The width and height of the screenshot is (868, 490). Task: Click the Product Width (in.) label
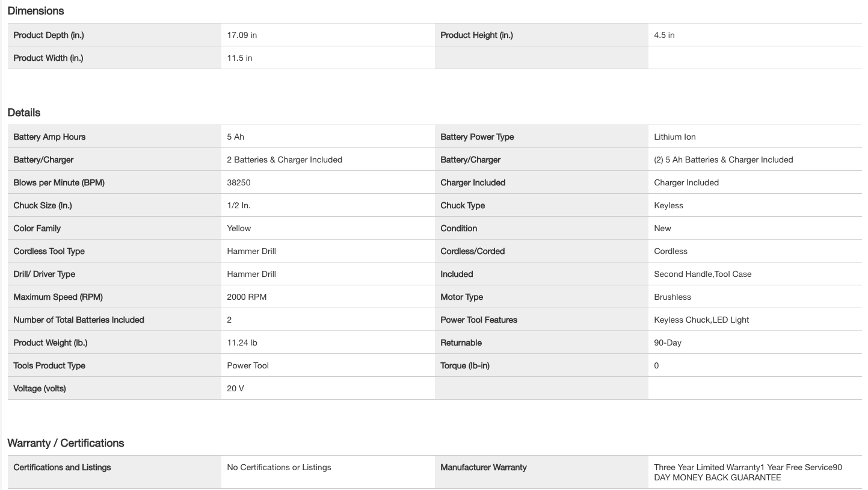pyautogui.click(x=48, y=58)
